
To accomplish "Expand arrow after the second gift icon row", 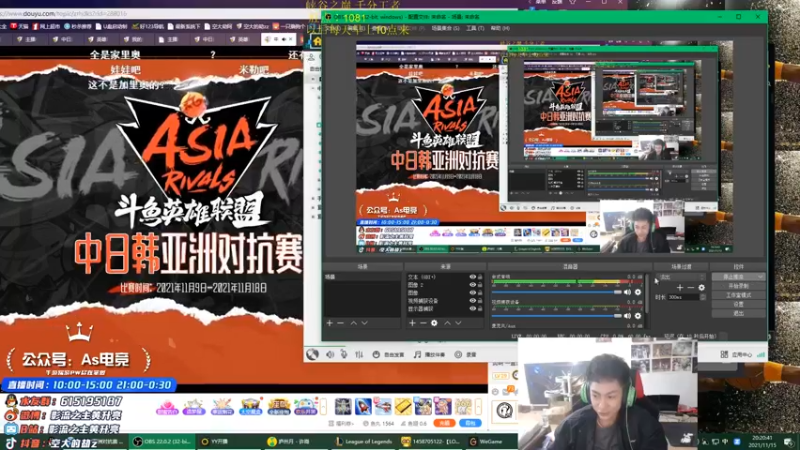I will pos(478,407).
